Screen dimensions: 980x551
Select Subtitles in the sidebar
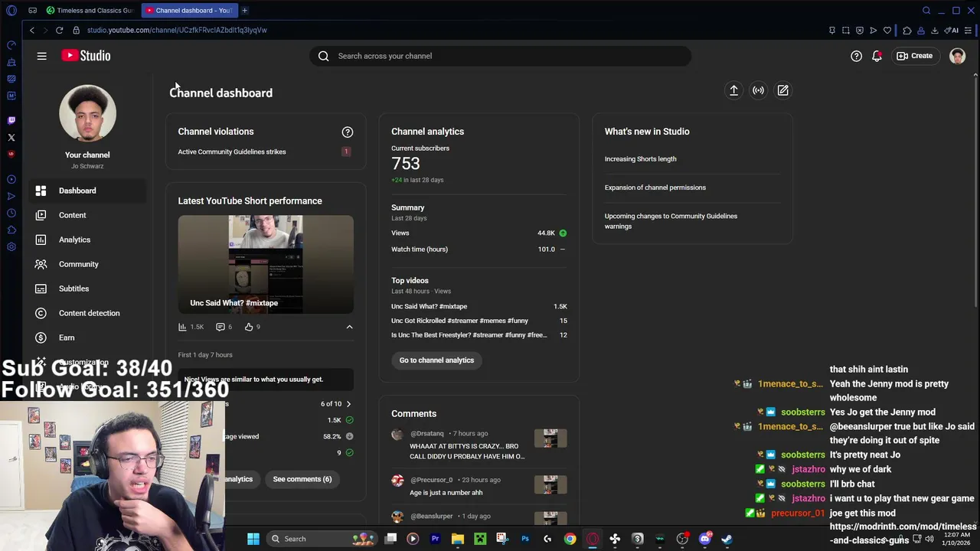click(x=87, y=289)
